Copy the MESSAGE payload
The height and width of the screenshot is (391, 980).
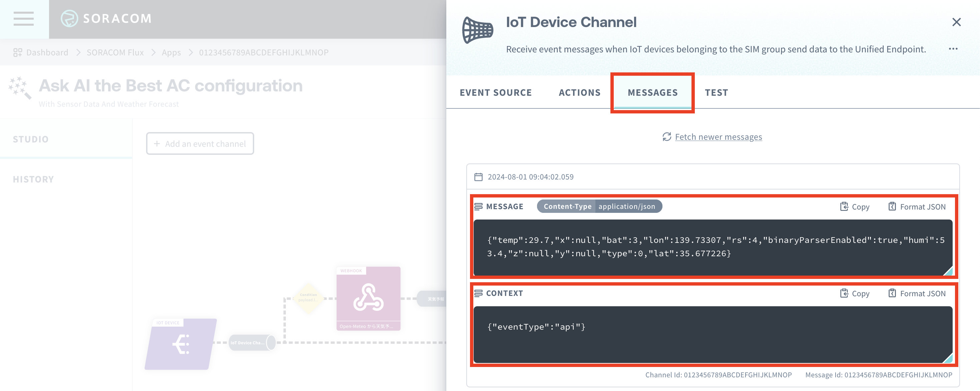pos(855,207)
